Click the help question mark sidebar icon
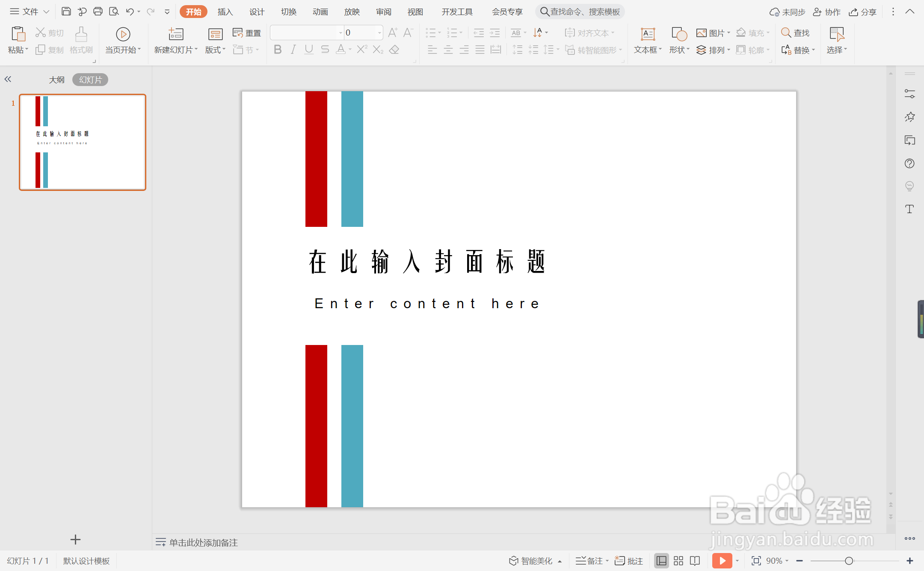This screenshot has height=571, width=924. click(x=909, y=164)
